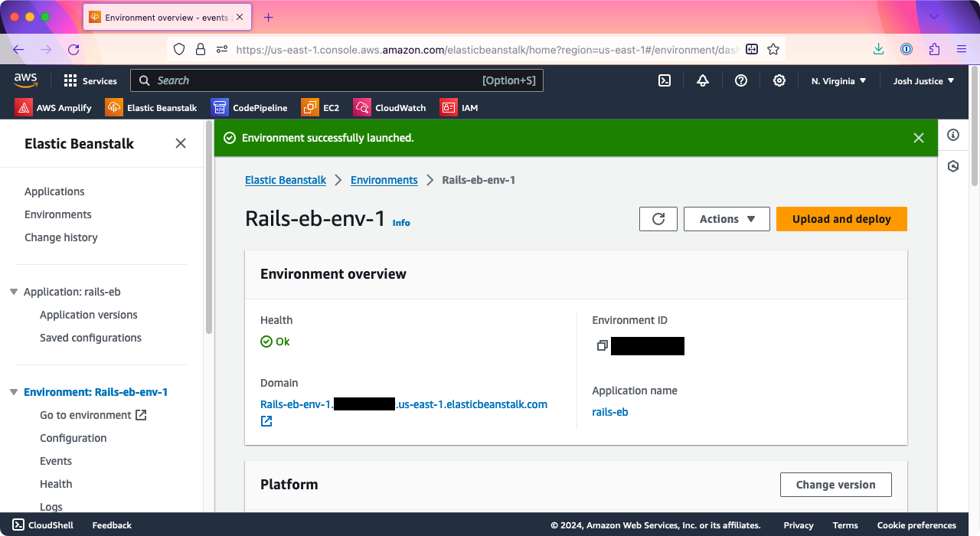Open IAM favorite shortcut
Screen dimensions: 980x536
459,107
